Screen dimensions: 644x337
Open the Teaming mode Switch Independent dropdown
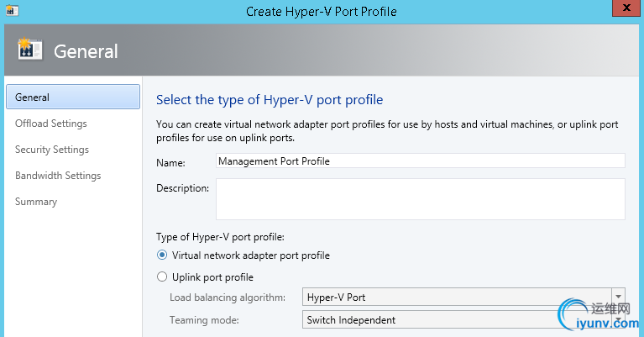pyautogui.click(x=463, y=319)
